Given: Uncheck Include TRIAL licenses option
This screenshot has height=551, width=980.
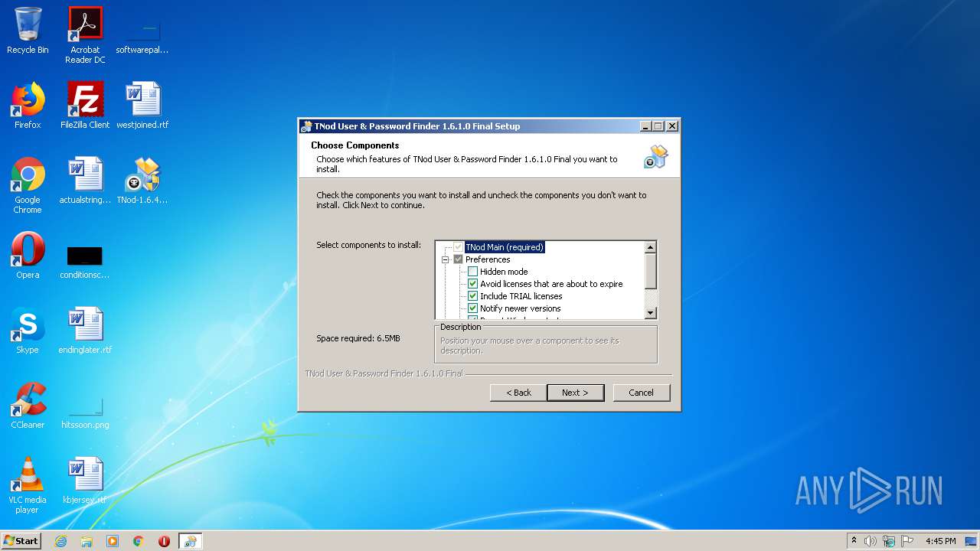Looking at the screenshot, I should pyautogui.click(x=473, y=296).
